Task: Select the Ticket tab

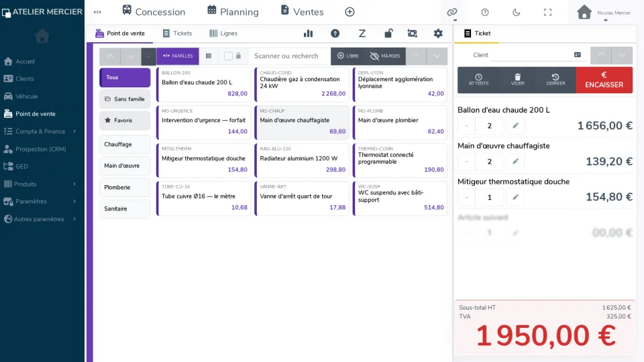Action: click(x=477, y=34)
